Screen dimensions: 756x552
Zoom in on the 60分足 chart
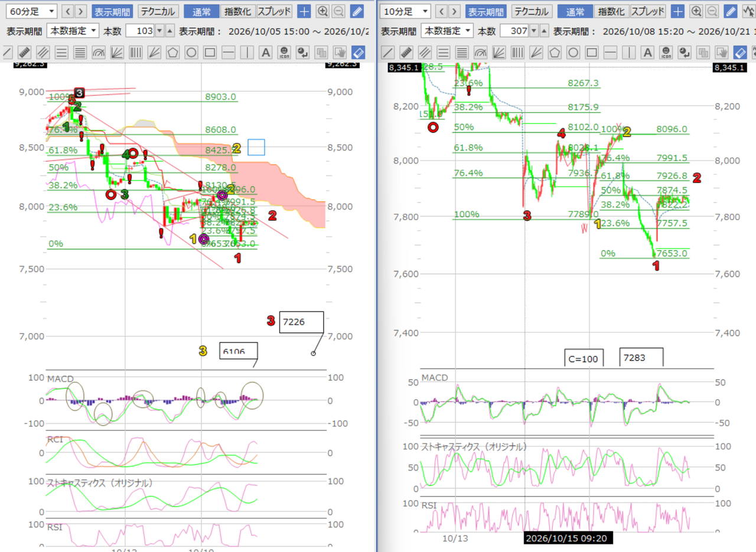(x=322, y=11)
